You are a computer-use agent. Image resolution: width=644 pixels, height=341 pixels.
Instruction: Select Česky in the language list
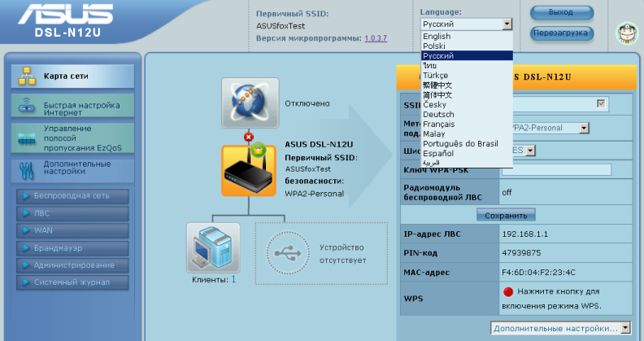pyautogui.click(x=467, y=104)
